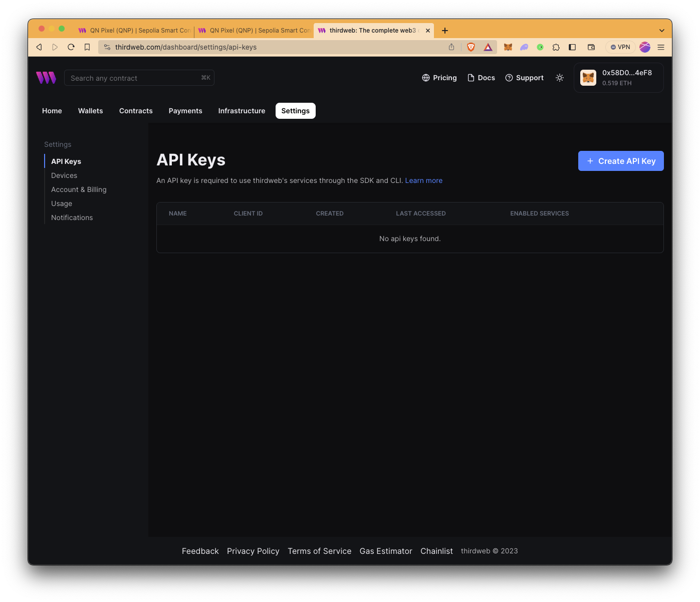This screenshot has width=700, height=602.
Task: Go to Contracts navigation tab
Action: point(136,111)
